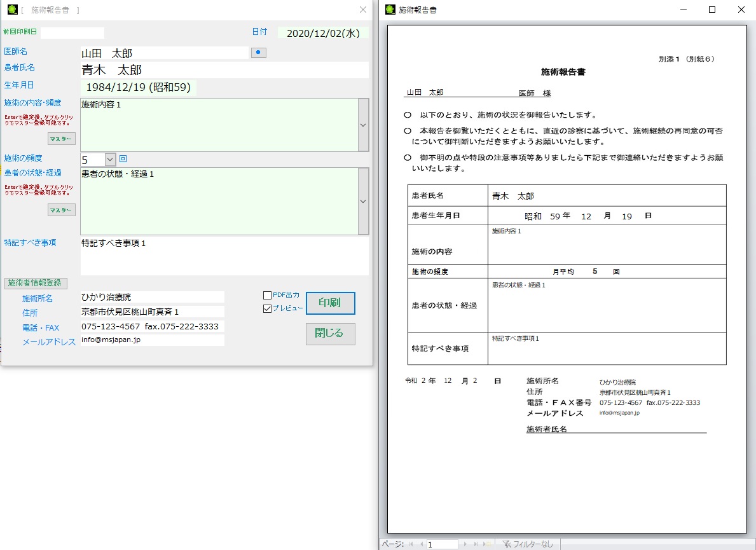
Task: Click 施術者氏名 line in the preview
Action: (616, 429)
